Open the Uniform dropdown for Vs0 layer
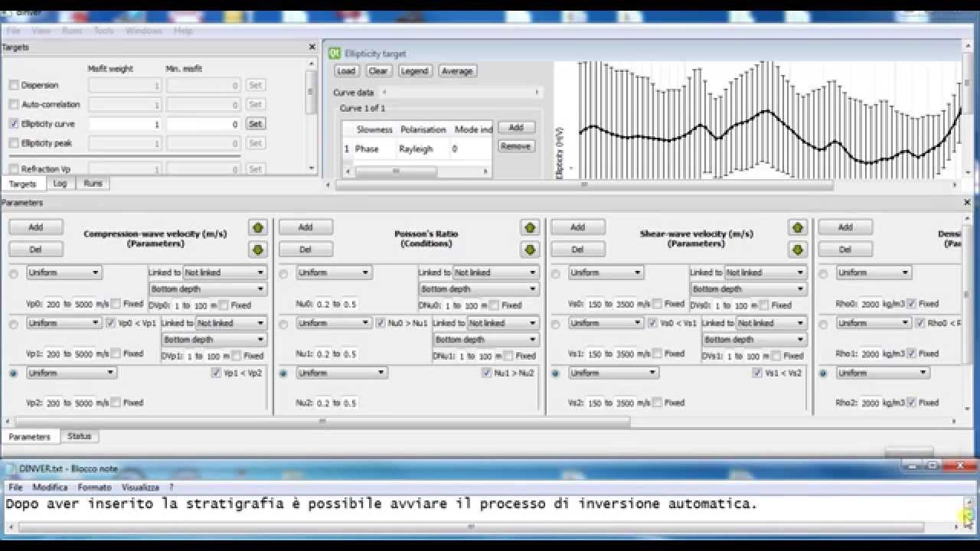This screenshot has height=551, width=980. click(605, 272)
